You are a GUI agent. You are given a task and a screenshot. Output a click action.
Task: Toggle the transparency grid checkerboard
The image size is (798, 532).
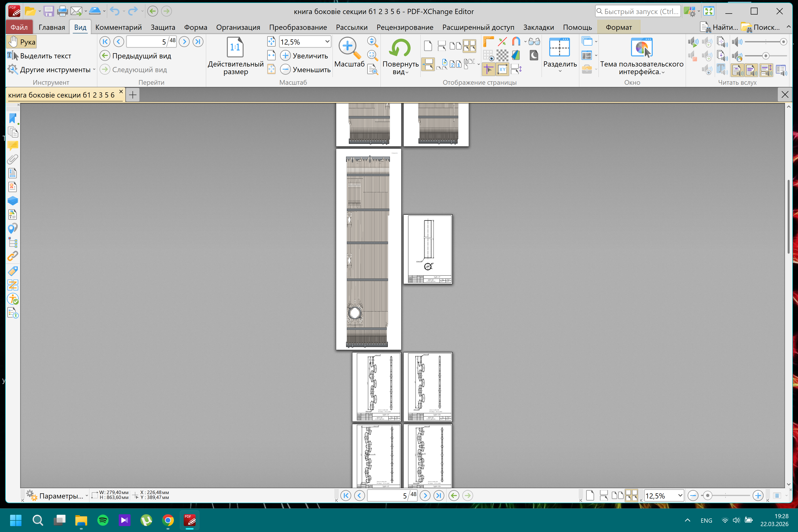click(502, 55)
